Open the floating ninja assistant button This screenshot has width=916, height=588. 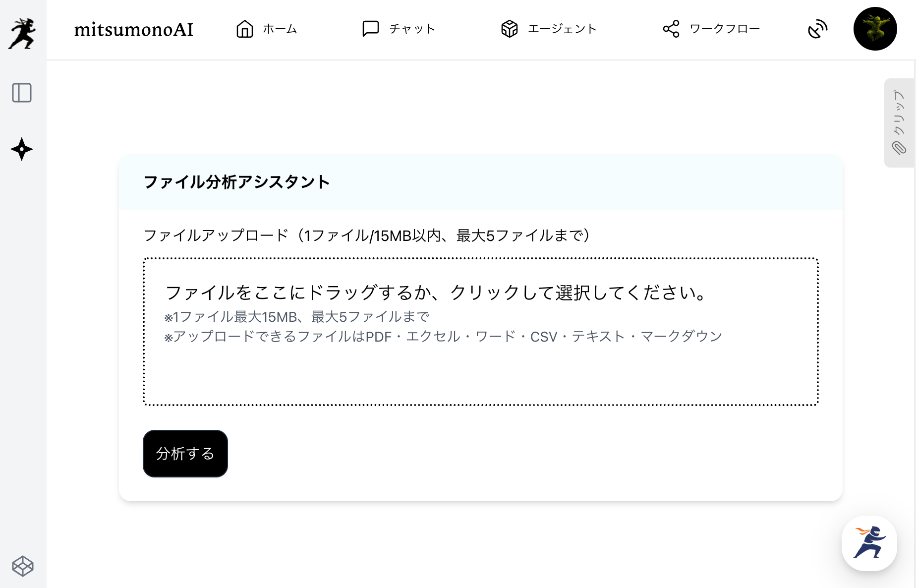tap(869, 543)
